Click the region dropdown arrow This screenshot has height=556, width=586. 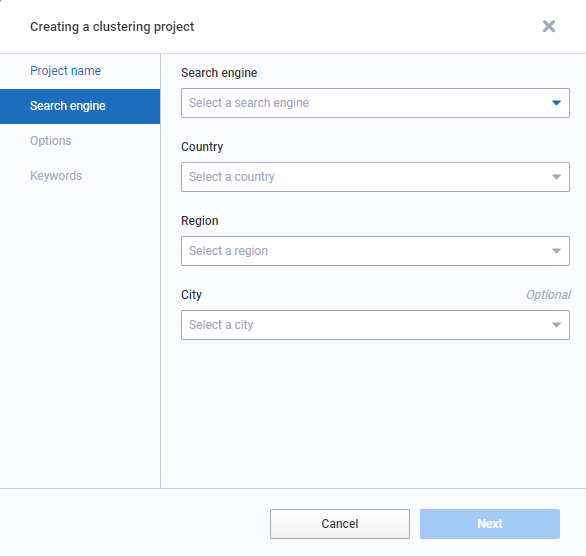pyautogui.click(x=556, y=251)
